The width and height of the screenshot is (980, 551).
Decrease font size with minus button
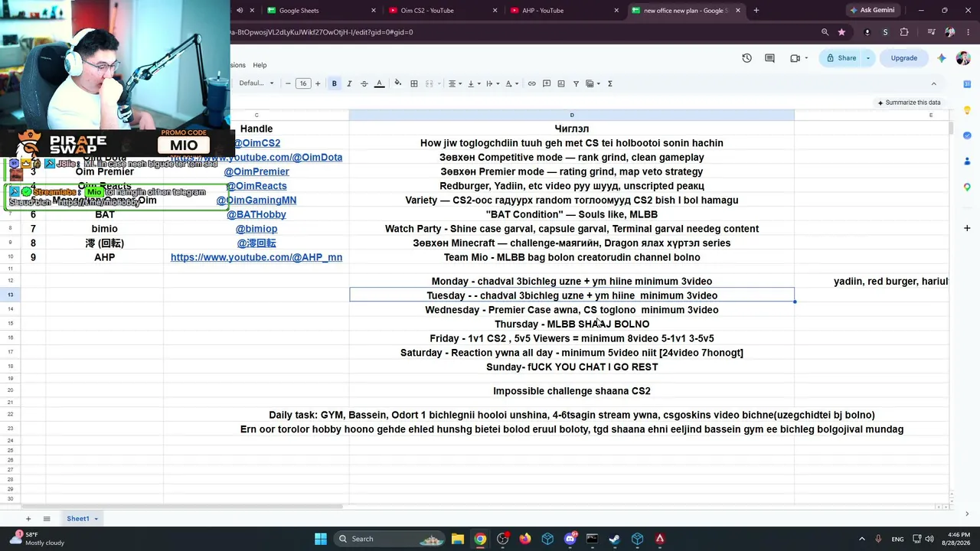tap(288, 83)
